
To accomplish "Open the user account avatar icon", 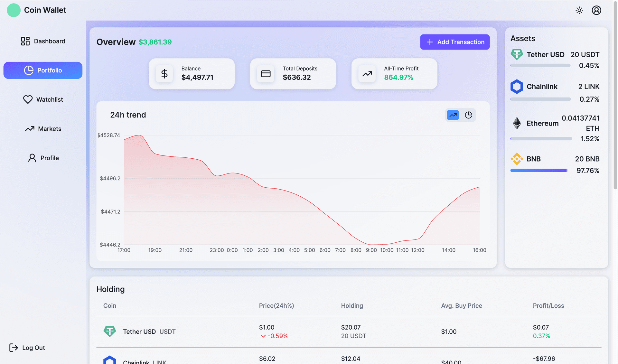I will coord(596,10).
